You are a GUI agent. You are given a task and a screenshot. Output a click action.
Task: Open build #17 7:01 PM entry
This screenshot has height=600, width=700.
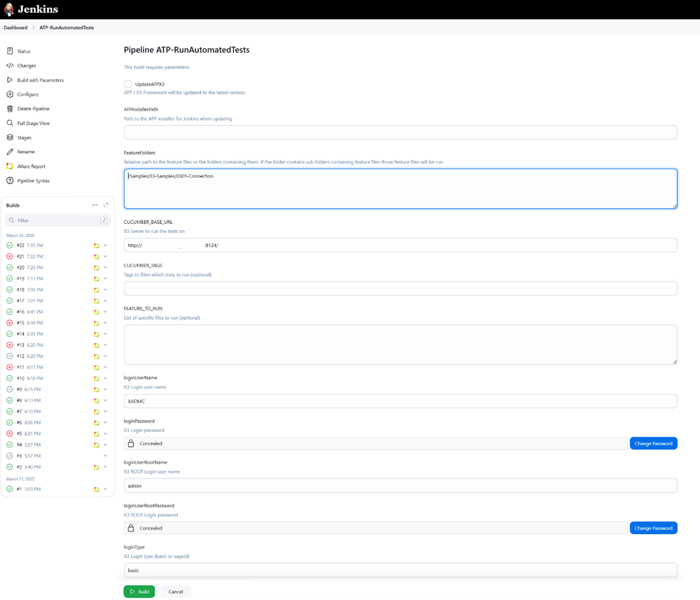[30, 301]
